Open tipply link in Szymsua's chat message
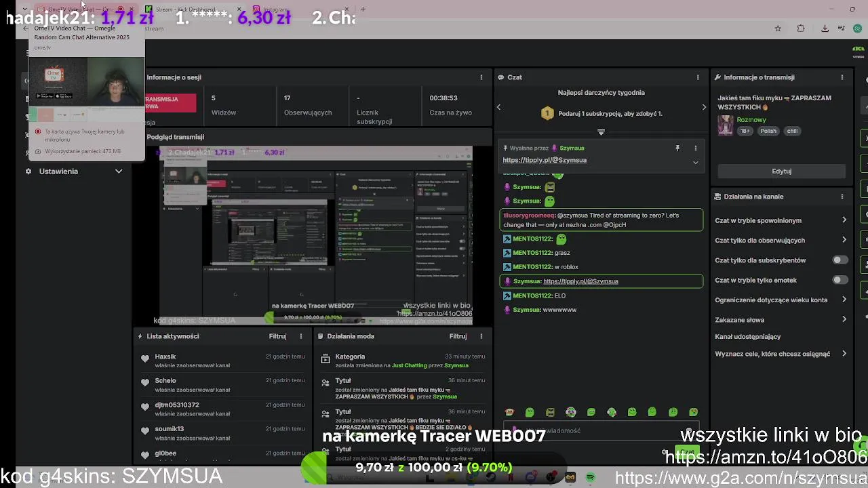Viewport: 868px width, 488px height. pos(580,281)
